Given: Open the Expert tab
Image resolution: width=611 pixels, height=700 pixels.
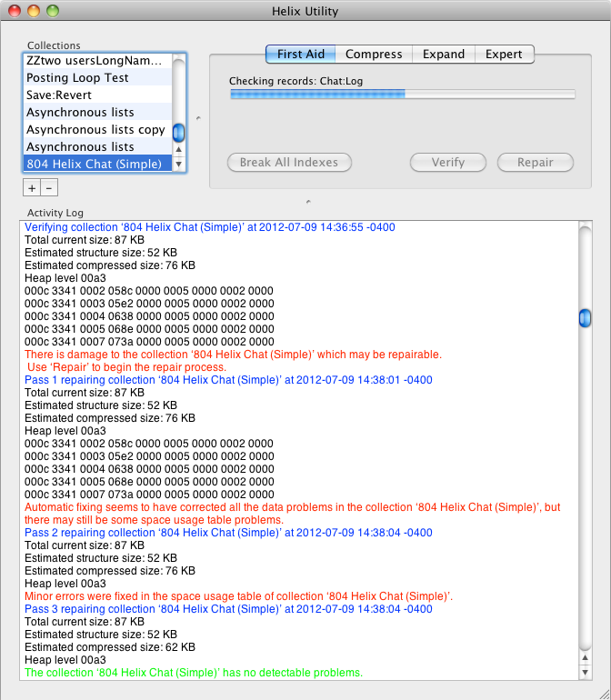Looking at the screenshot, I should click(x=504, y=55).
